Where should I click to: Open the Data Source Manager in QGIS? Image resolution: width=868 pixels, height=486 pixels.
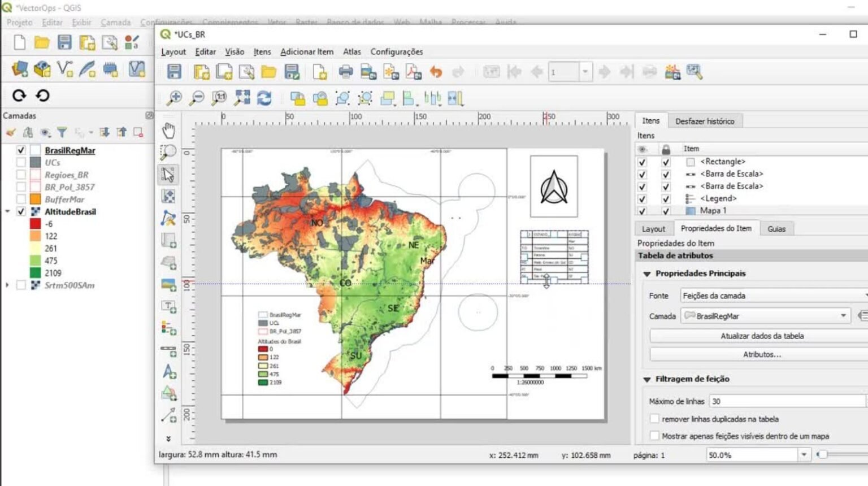pos(19,69)
